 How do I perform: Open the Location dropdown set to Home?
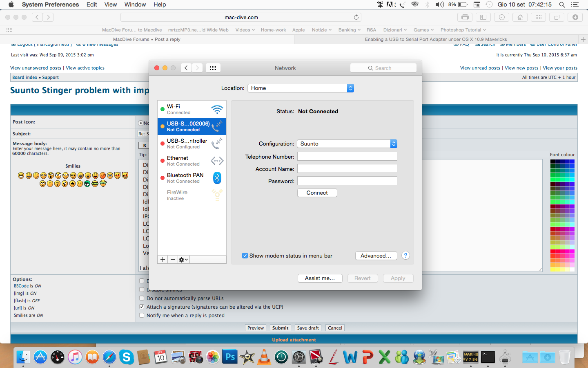pyautogui.click(x=301, y=88)
